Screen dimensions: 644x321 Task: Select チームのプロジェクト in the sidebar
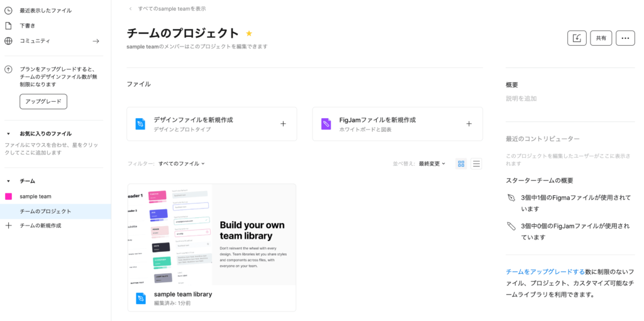(x=45, y=212)
